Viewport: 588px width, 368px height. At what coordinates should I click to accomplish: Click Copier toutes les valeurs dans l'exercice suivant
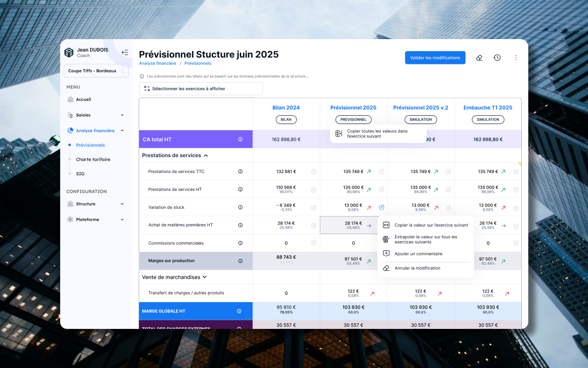click(378, 133)
